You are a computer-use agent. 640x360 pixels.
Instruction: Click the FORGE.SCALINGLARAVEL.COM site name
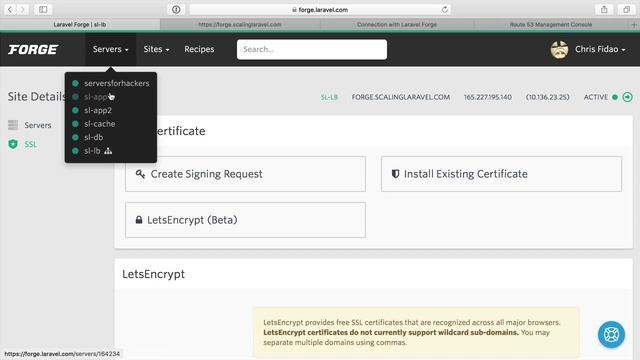coord(401,97)
